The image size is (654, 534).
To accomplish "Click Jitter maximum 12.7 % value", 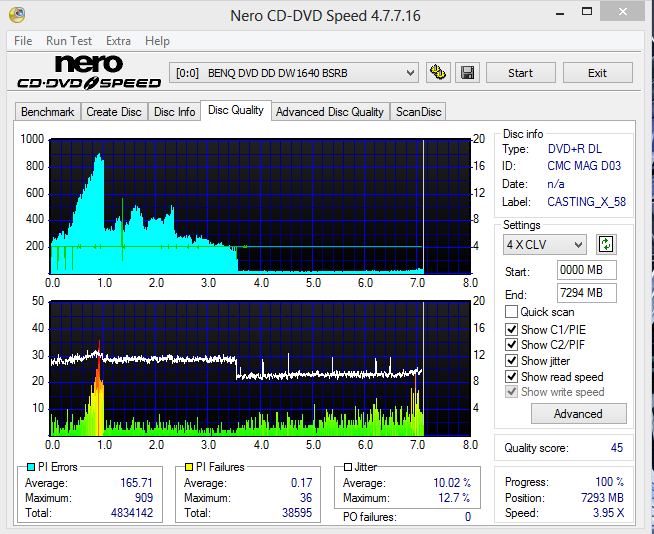I will [x=454, y=498].
